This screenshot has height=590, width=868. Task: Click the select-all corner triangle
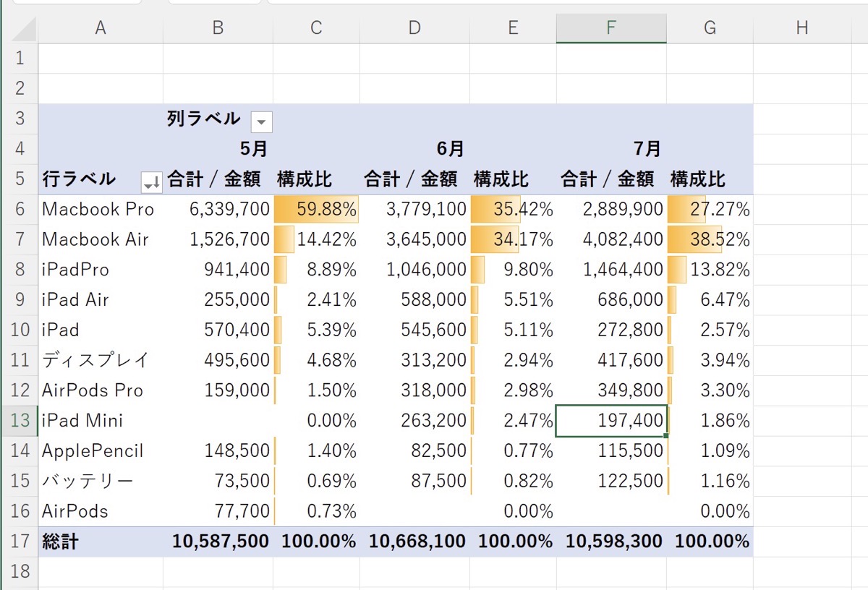point(22,29)
